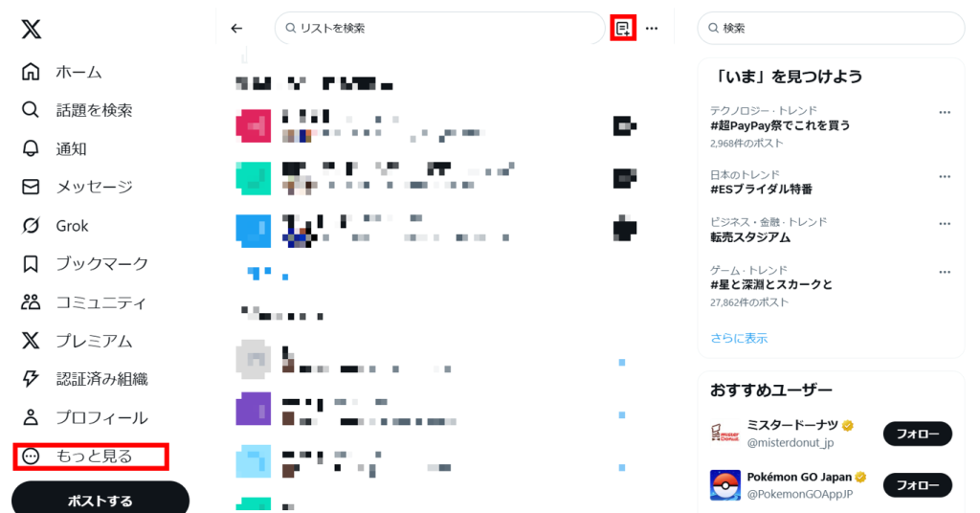
Task: Follow Pokémon GO Japan
Action: [x=918, y=485]
